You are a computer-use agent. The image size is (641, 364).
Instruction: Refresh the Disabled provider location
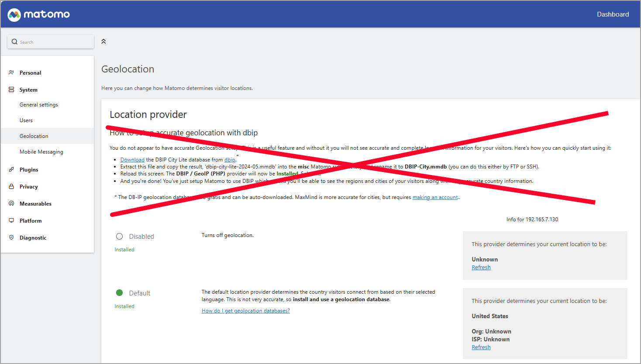point(481,268)
